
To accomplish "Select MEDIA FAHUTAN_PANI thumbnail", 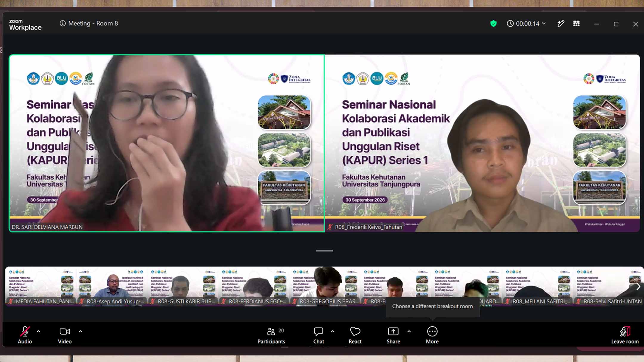I will point(41,286).
